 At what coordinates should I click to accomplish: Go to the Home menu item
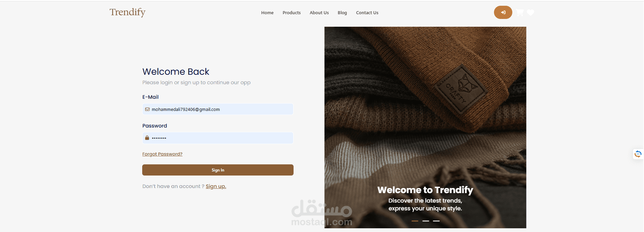[267, 13]
